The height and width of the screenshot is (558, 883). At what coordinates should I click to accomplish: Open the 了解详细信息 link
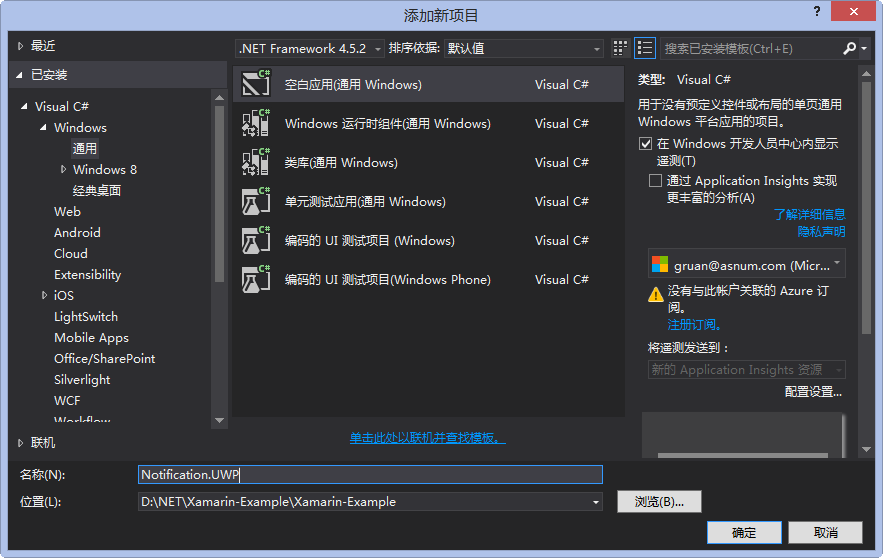click(x=809, y=214)
